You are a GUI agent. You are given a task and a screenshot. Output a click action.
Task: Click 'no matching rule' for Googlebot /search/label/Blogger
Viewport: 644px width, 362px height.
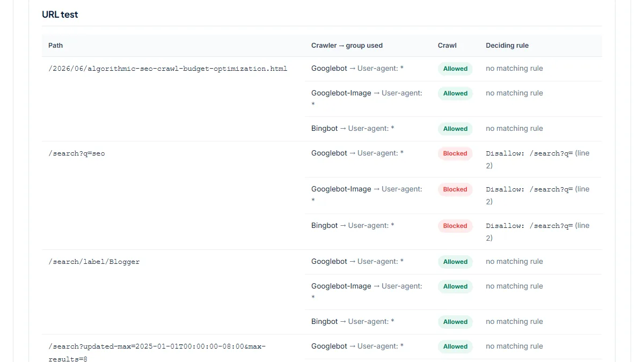tap(514, 262)
